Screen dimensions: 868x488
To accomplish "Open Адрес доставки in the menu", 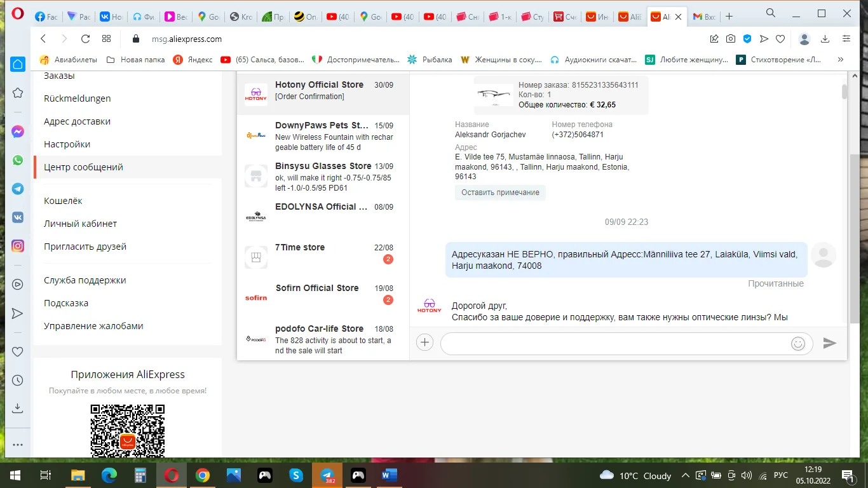I will coord(78,121).
